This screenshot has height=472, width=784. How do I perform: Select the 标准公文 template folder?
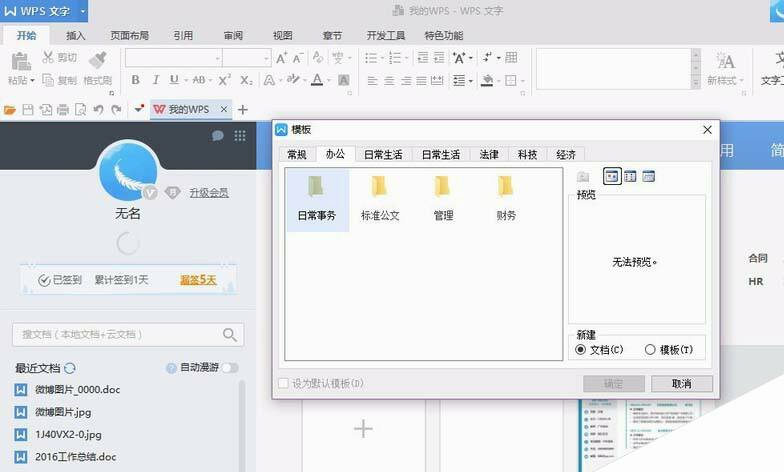tap(380, 199)
